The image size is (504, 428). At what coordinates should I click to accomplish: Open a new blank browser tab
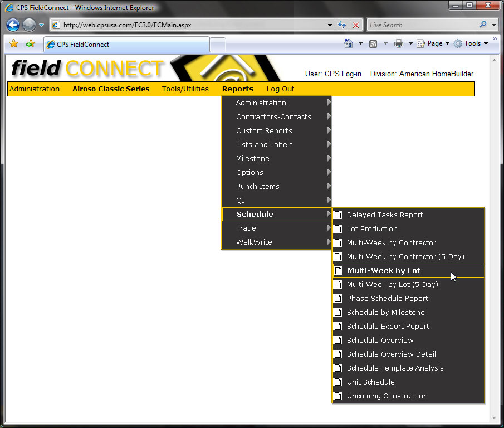(218, 45)
